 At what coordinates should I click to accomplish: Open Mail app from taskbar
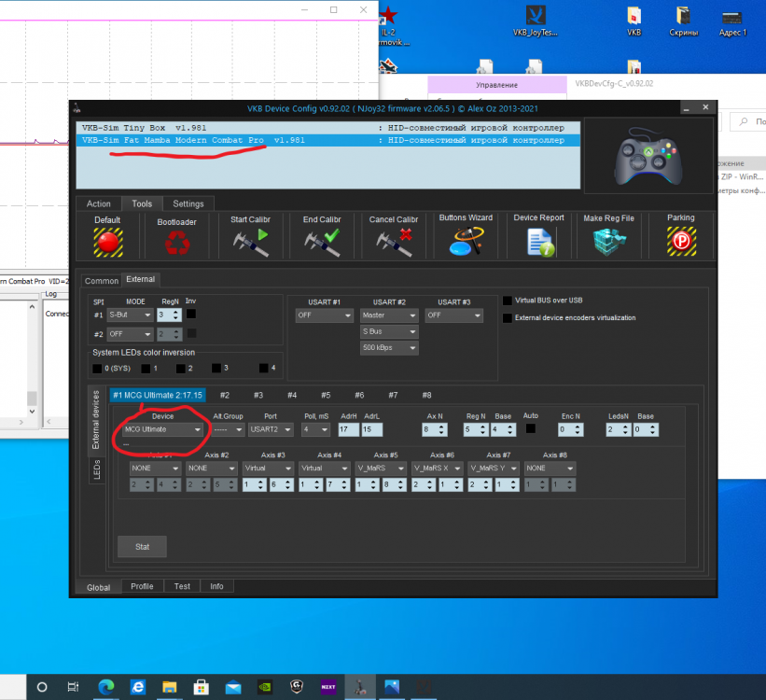pos(233,687)
